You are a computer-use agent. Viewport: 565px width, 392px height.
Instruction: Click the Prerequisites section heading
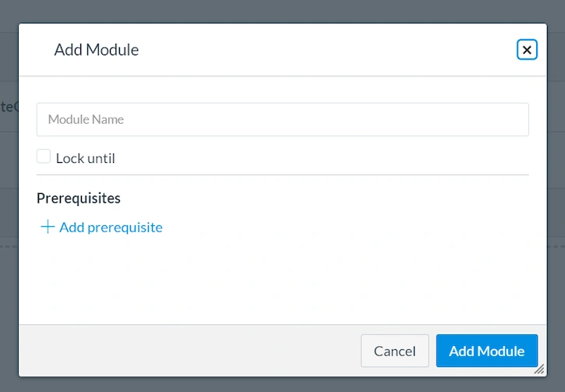coord(79,198)
